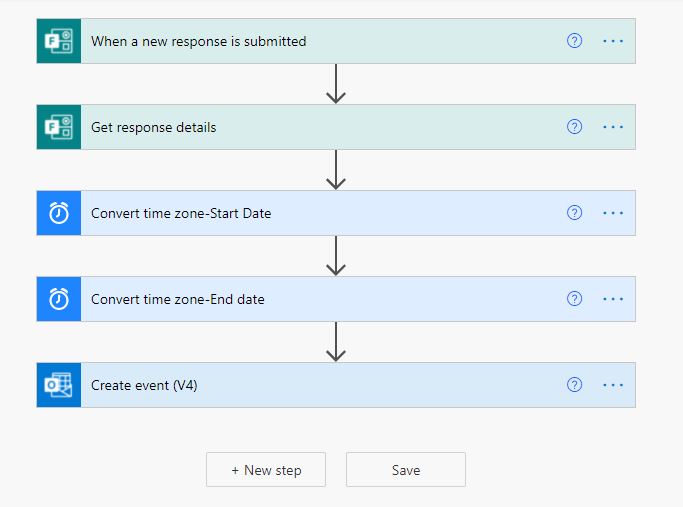This screenshot has height=507, width=683.
Task: Click Forms icon on Get response details
Action: tap(59, 127)
